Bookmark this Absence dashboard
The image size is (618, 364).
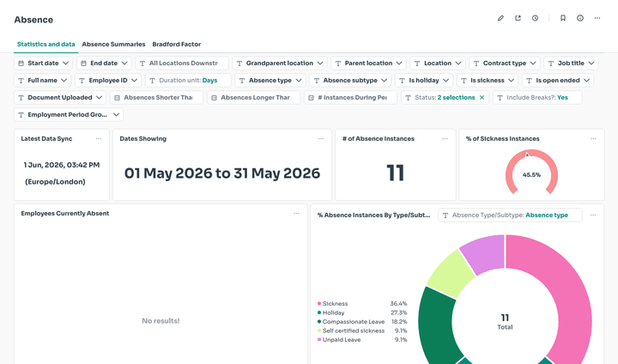[x=563, y=18]
